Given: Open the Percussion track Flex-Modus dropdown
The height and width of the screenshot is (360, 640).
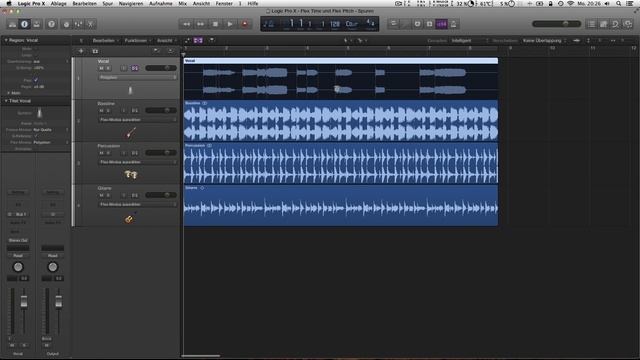Looking at the screenshot, I should click(x=137, y=162).
